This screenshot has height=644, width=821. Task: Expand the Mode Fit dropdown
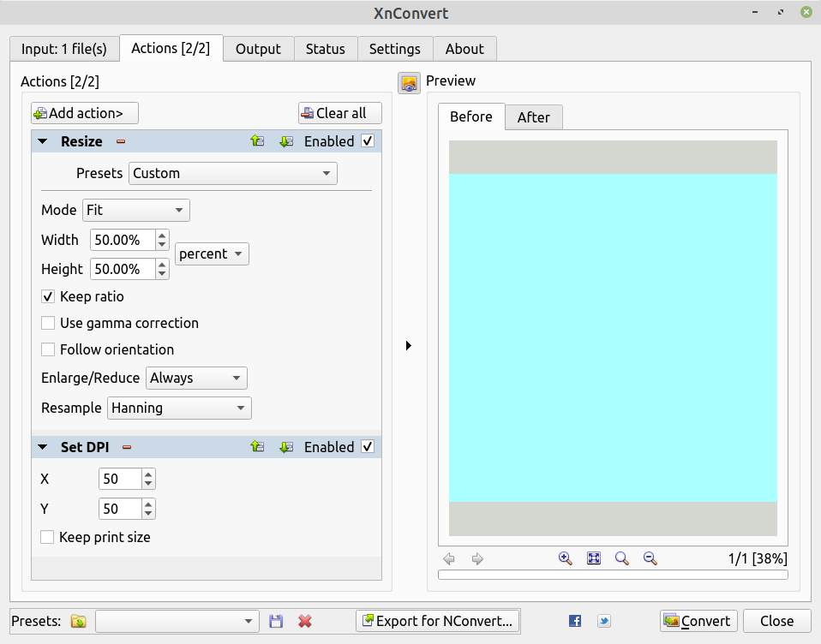136,210
